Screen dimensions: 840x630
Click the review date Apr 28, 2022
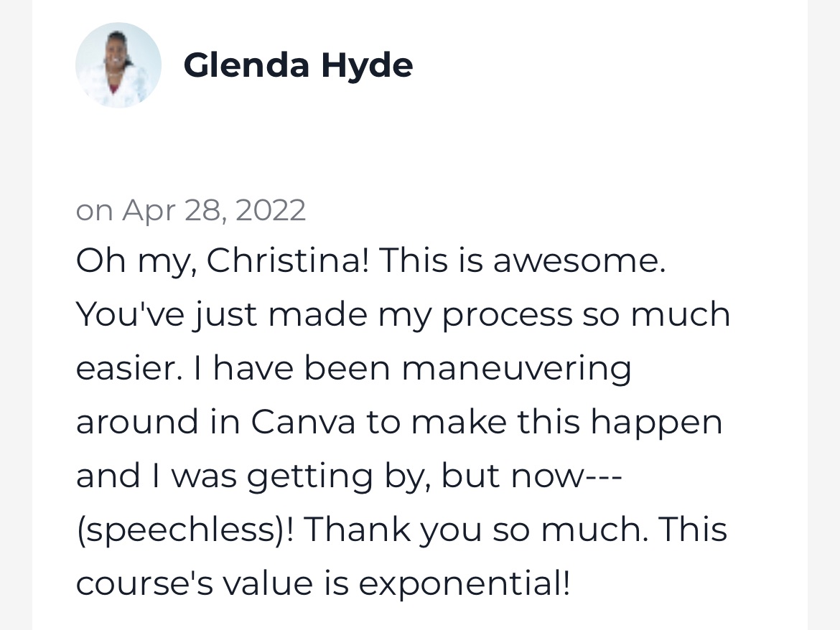click(x=214, y=210)
